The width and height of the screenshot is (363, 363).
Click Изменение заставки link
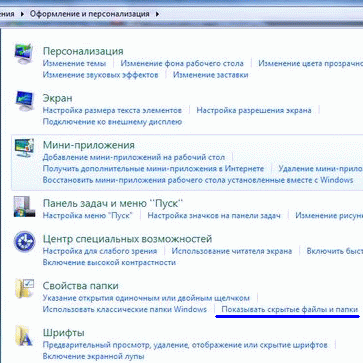point(210,75)
